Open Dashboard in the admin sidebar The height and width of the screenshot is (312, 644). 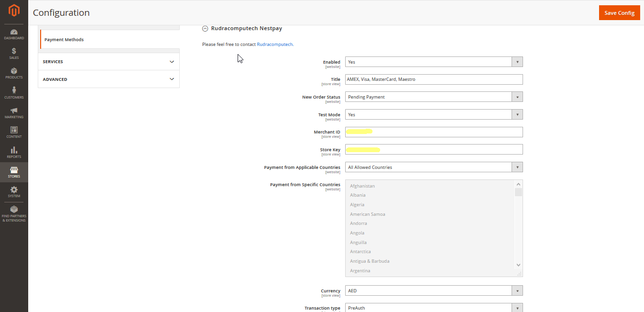click(x=14, y=34)
